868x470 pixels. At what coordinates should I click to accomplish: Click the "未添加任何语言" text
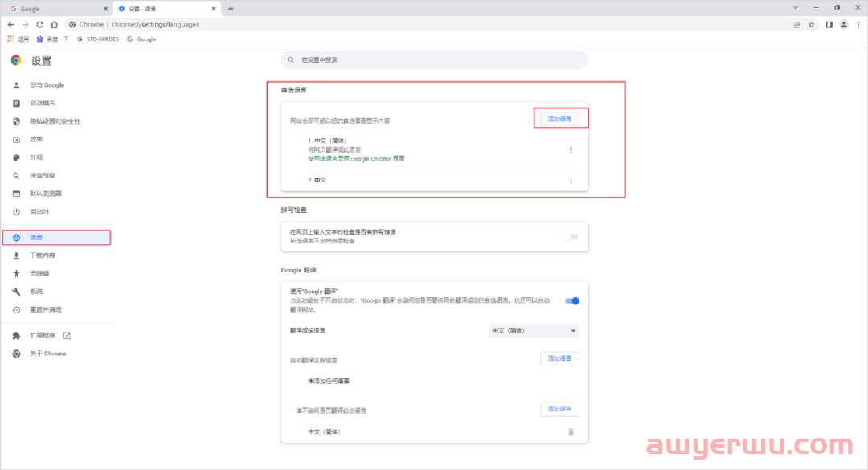(x=329, y=381)
